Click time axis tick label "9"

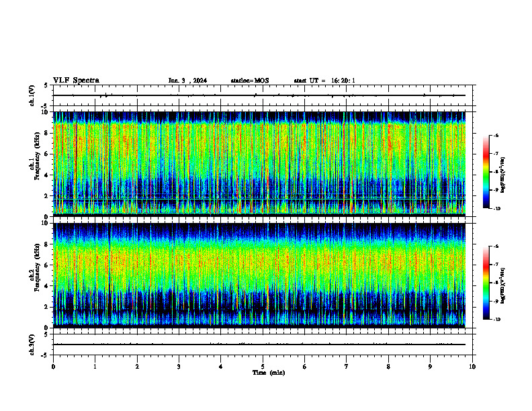point(430,367)
